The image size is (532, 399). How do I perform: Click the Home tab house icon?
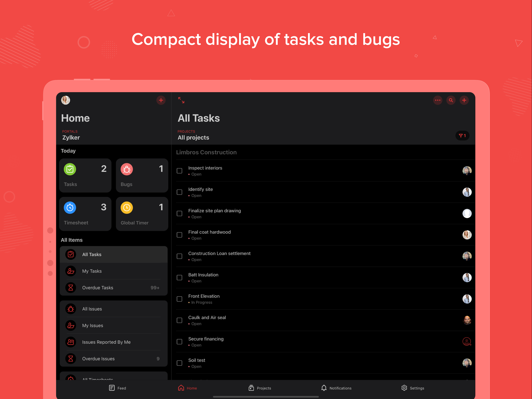tap(181, 388)
